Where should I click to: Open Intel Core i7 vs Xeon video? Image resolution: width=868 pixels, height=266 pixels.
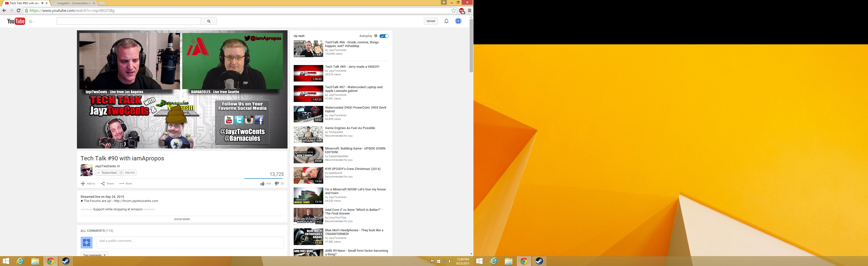point(354,212)
